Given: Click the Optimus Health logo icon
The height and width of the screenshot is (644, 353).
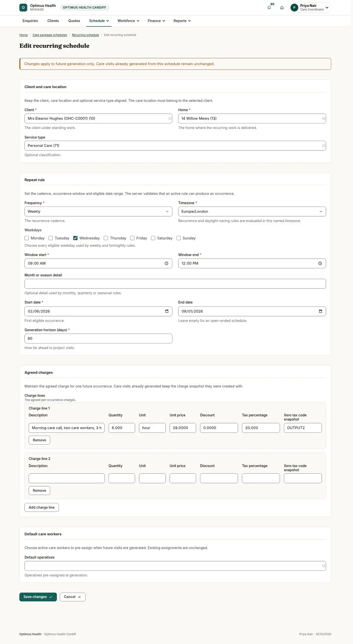Looking at the screenshot, I should tap(23, 8).
